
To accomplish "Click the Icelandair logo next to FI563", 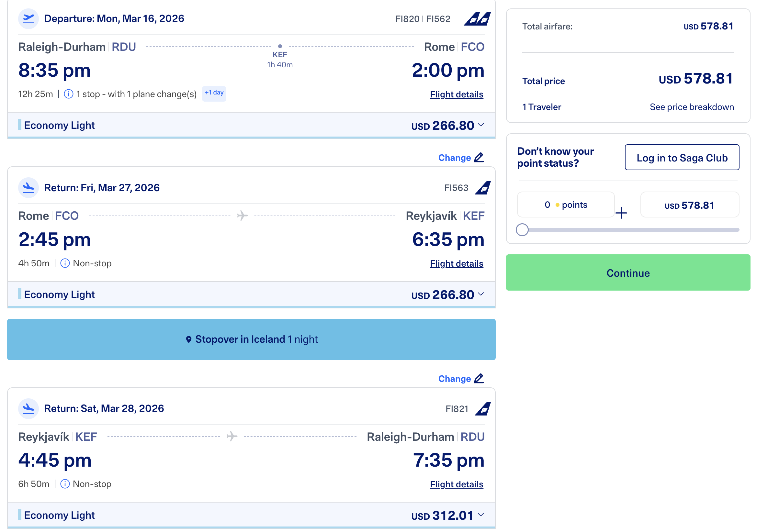I will click(x=482, y=188).
